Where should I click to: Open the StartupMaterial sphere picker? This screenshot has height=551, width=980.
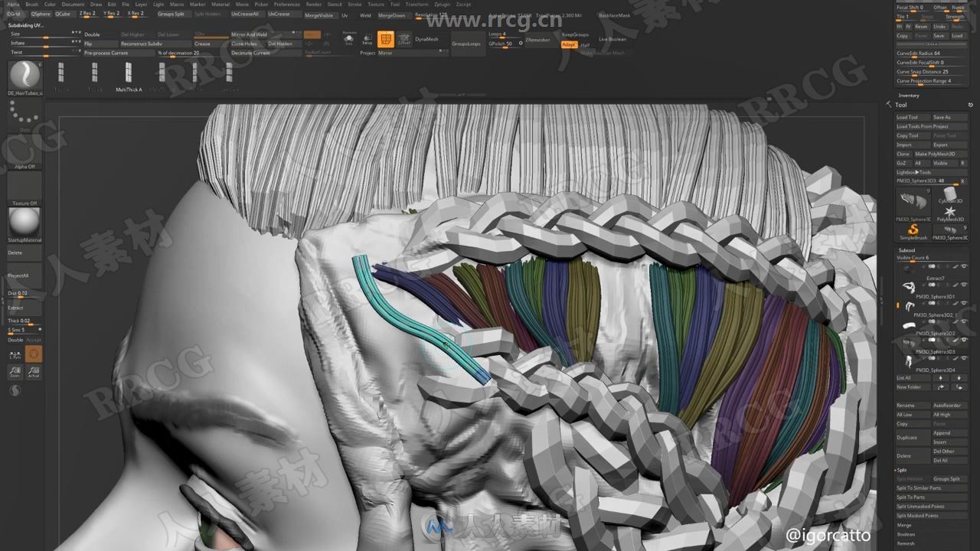click(x=24, y=224)
